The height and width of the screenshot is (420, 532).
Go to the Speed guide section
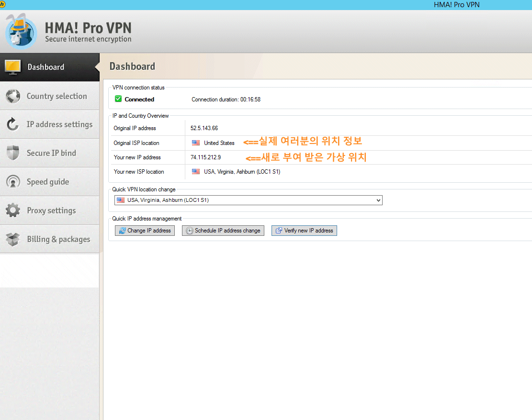48,182
